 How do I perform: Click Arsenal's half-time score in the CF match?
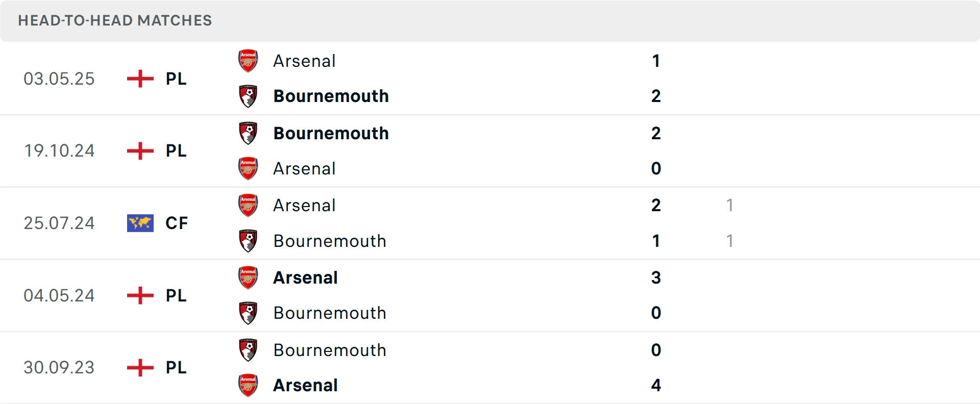point(729,205)
